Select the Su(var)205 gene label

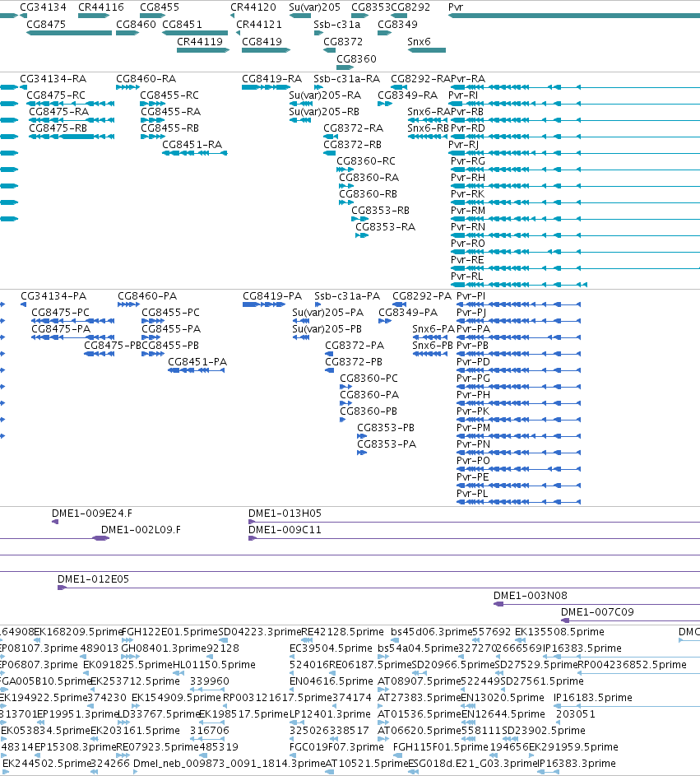(x=314, y=7)
